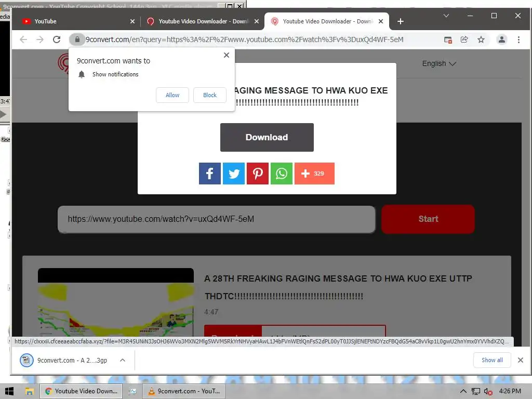Switch to VLC 9convert.com taskbar button
532x399 pixels.
(184, 391)
